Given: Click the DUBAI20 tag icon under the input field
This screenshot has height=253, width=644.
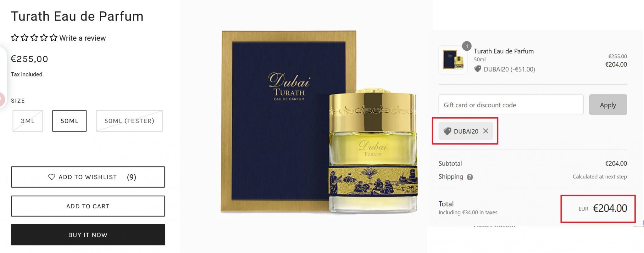Looking at the screenshot, I should click(x=447, y=131).
